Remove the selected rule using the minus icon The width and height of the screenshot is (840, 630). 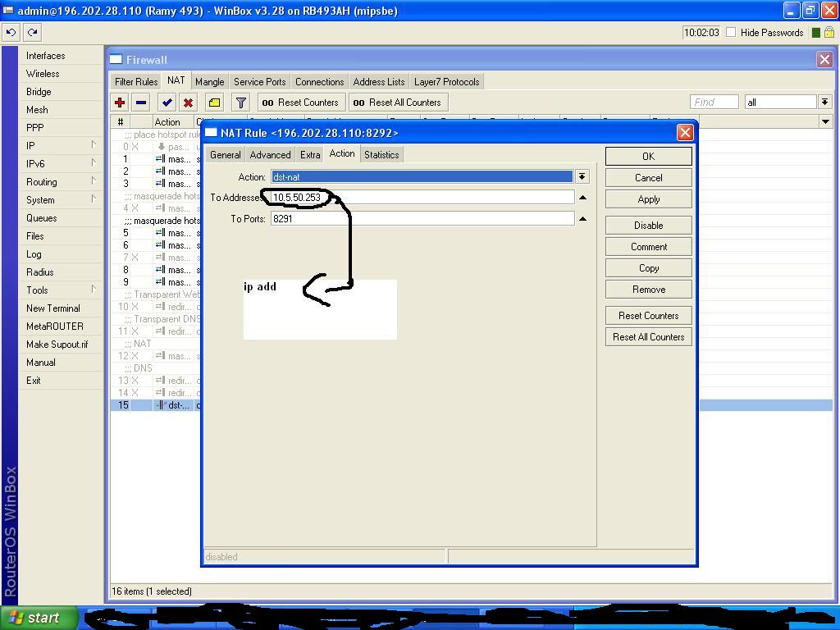pos(139,102)
